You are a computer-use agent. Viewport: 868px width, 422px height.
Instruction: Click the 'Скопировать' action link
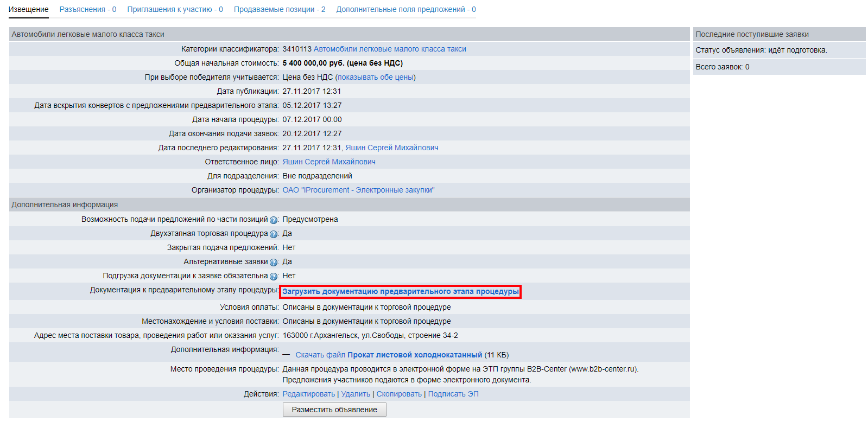[x=399, y=394]
